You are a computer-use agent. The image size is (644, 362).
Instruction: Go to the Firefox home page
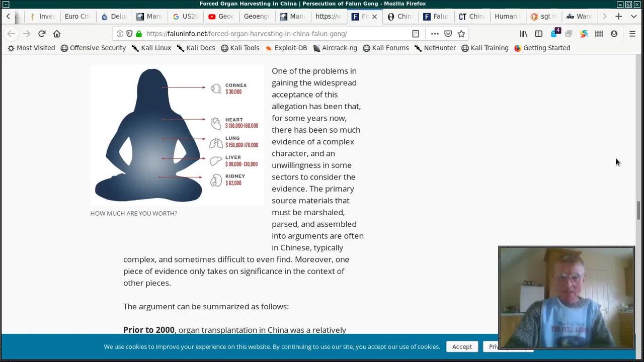[57, 34]
